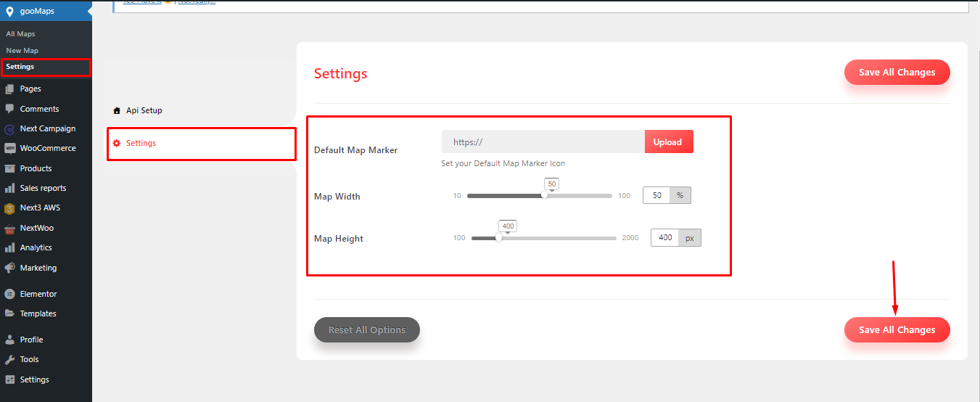Click the Default Map Marker label
This screenshot has width=980, height=402.
pyautogui.click(x=355, y=150)
